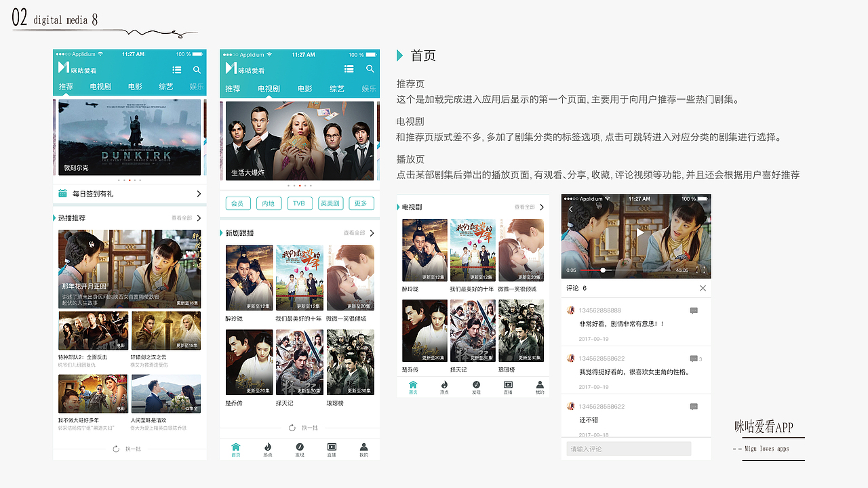This screenshot has height=488, width=868.
Task: Open 轩辕剑之汉之云 thumbnail
Action: pyautogui.click(x=166, y=331)
